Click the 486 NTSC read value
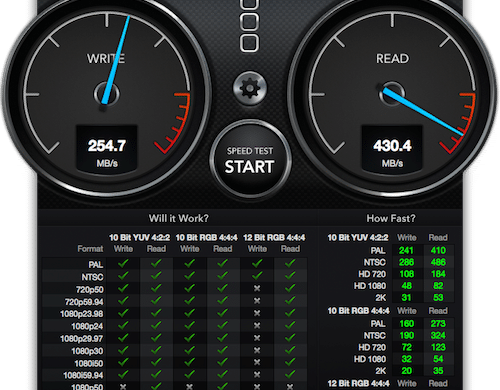Image resolution: width=500 pixels, height=390 pixels. pos(438,262)
